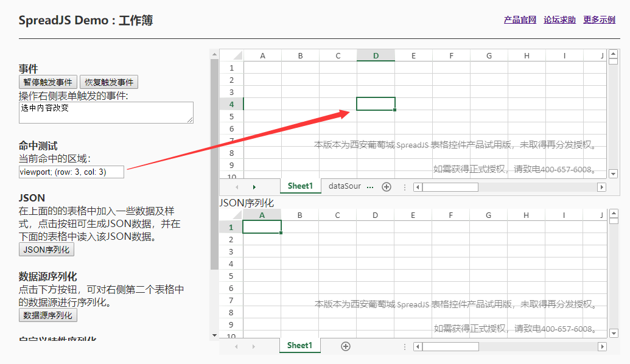Viewport: 630px width, 364px height.
Task: Click the bottom sheet's vertical scroll up arrow
Action: click(x=614, y=213)
